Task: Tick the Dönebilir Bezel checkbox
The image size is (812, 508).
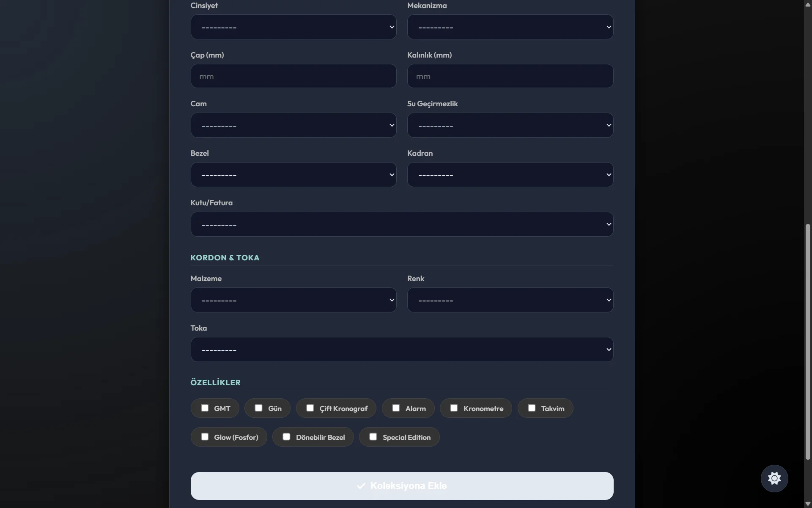Action: [x=286, y=437]
